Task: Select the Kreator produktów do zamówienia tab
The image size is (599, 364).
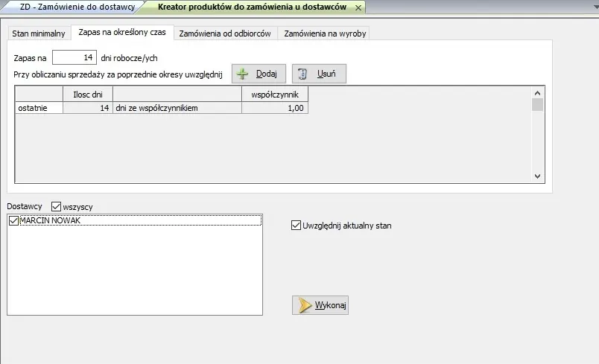Action: coord(252,7)
